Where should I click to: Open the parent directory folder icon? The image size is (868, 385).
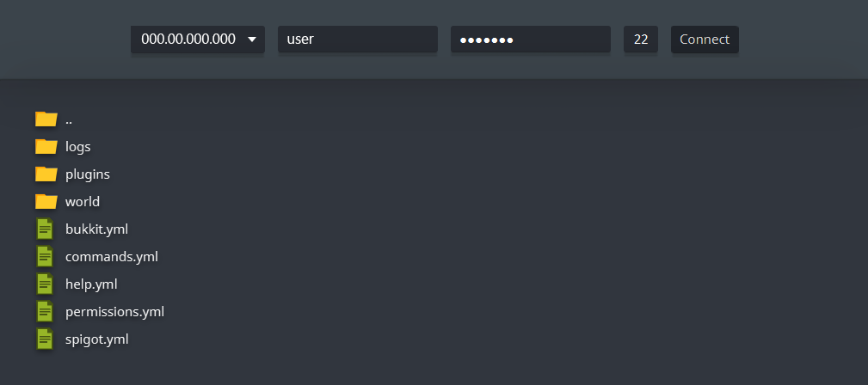[46, 119]
